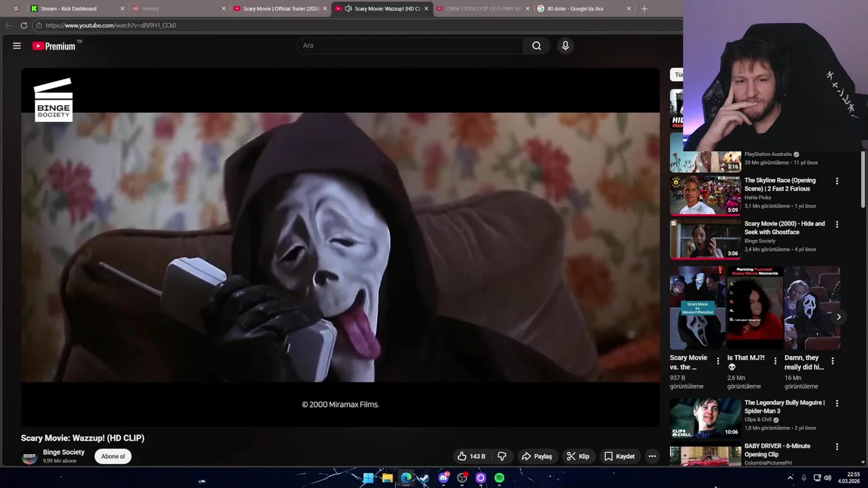Open options for BABY DRIVER video
The image size is (868, 488).
(837, 447)
